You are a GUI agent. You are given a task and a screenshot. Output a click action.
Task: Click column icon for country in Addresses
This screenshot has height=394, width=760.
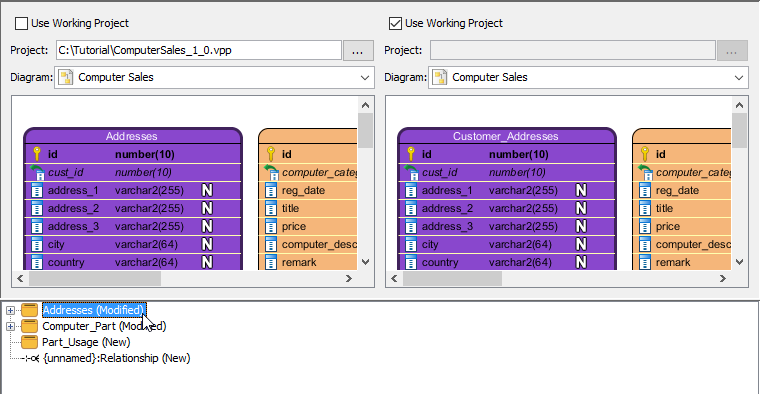[37, 262]
